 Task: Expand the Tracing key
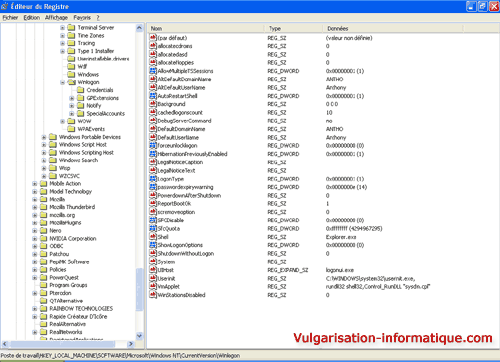pyautogui.click(x=62, y=43)
